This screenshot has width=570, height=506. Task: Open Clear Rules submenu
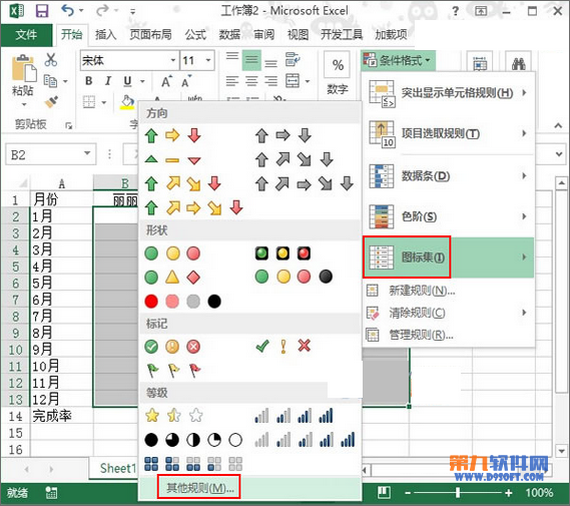[x=448, y=312]
